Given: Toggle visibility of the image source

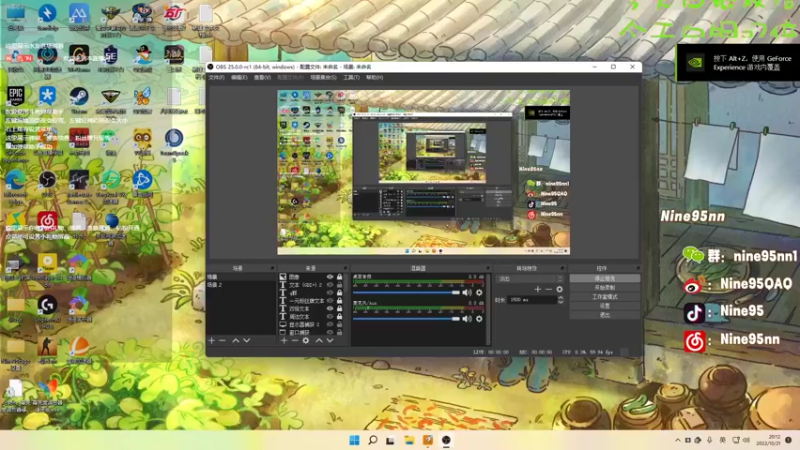Looking at the screenshot, I should click(x=330, y=277).
